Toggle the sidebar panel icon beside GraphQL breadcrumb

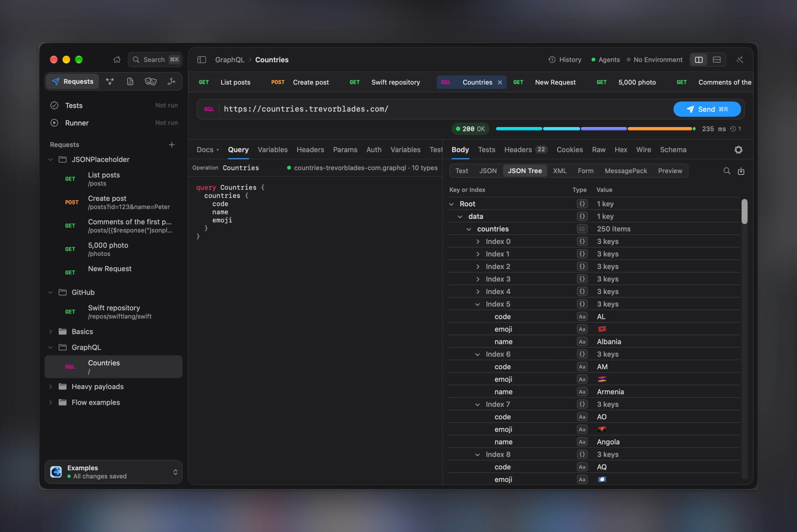[201, 60]
